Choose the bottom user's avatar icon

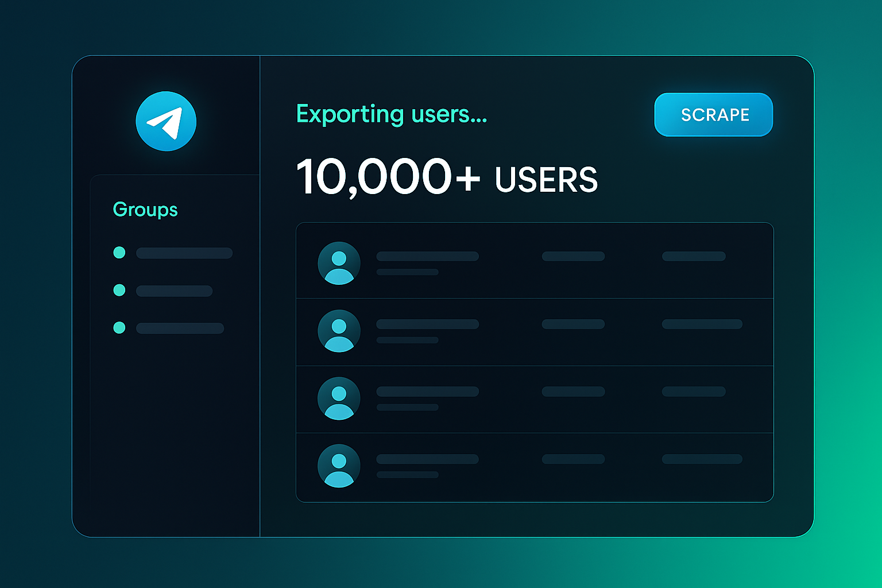[339, 466]
